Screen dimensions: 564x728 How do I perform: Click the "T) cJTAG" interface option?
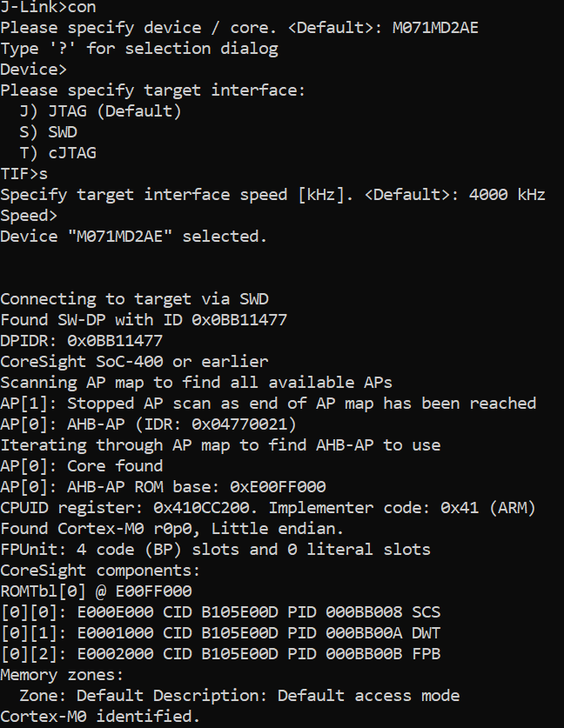coord(57,153)
